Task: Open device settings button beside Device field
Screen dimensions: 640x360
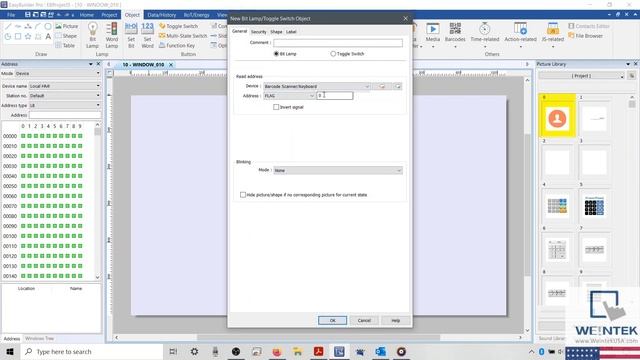Action: [x=382, y=86]
